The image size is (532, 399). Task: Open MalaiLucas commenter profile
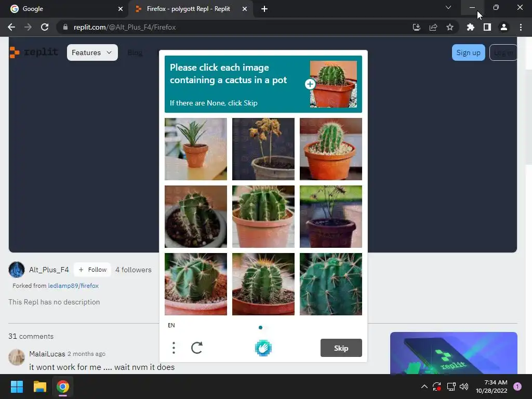coord(47,354)
